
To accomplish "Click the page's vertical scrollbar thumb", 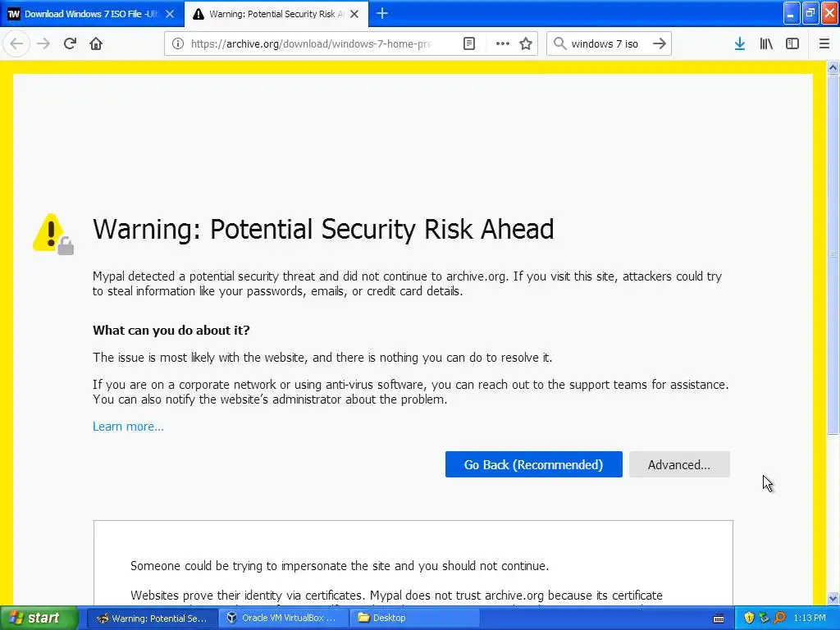I will coord(833,254).
